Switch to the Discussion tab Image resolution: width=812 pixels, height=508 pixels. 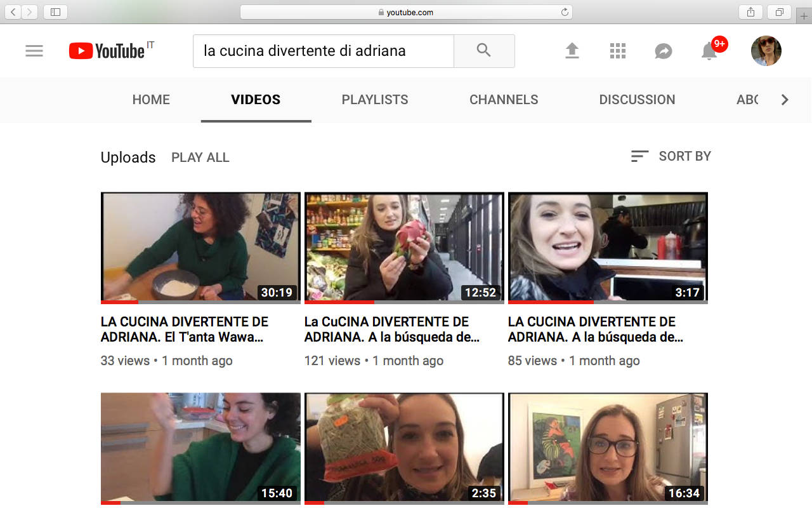637,100
